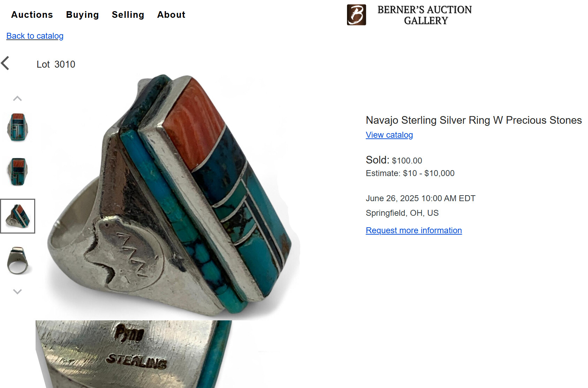Select the highlighted angled ring thumbnail
The height and width of the screenshot is (388, 588).
18,216
